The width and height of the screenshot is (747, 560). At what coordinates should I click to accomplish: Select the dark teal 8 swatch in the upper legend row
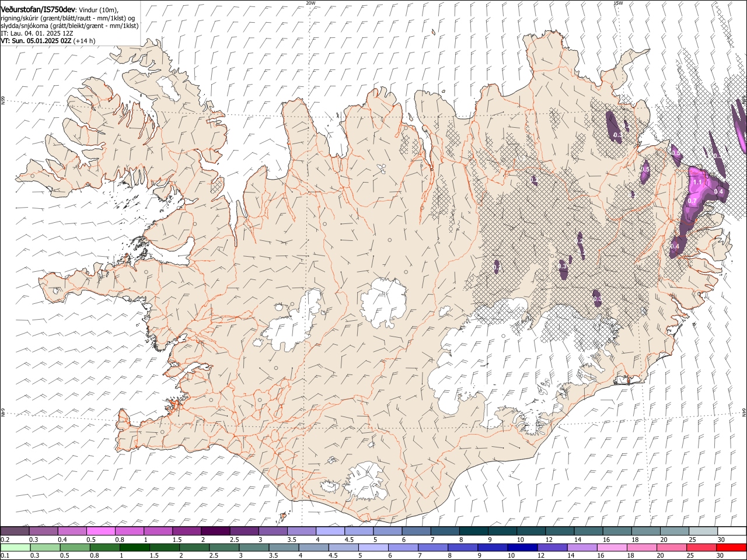[473, 531]
